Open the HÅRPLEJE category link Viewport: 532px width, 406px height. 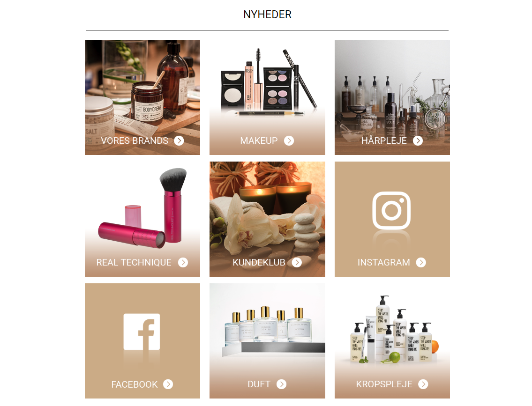click(x=384, y=140)
